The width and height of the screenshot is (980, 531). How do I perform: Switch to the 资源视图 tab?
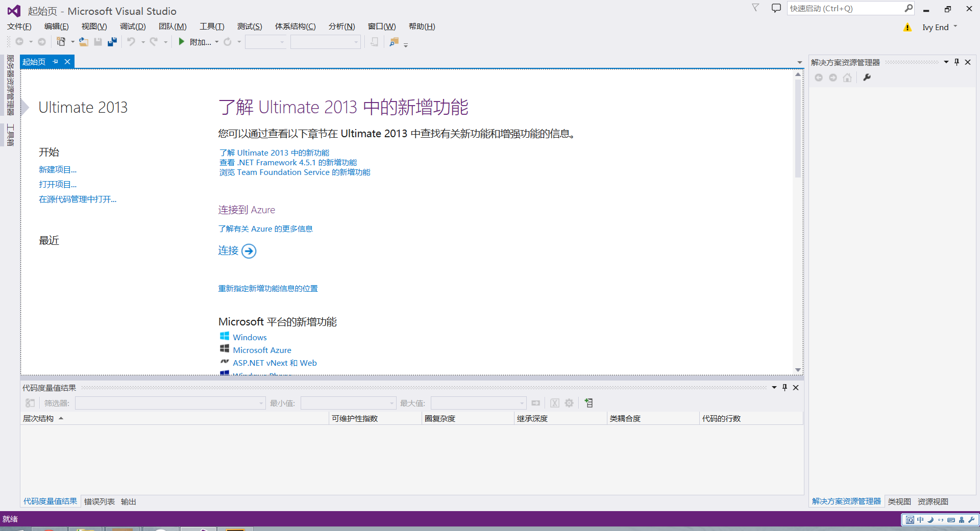933,502
